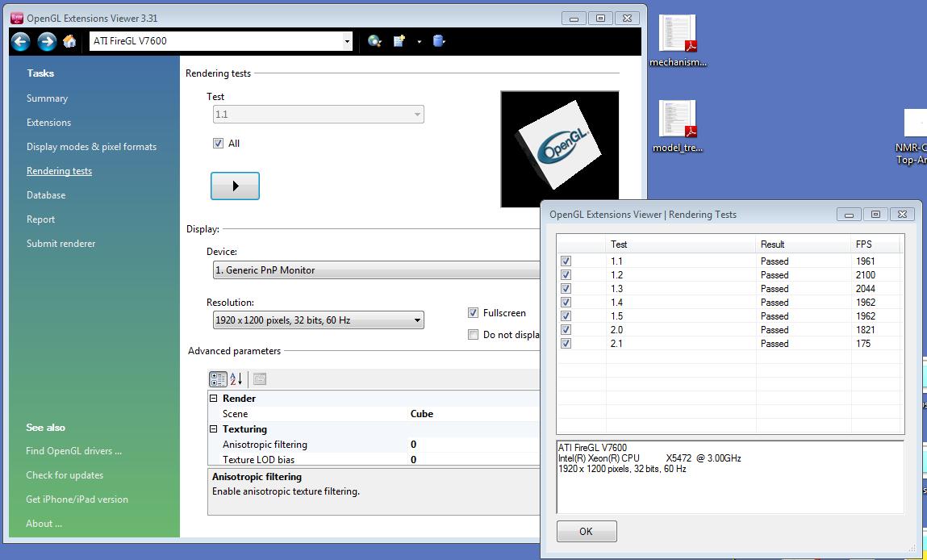Open mechanism PDF desktop icon

(x=678, y=40)
